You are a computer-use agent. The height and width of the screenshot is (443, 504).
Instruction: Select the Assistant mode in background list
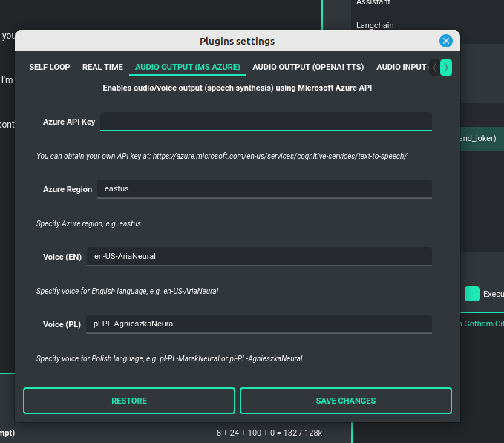pyautogui.click(x=373, y=3)
